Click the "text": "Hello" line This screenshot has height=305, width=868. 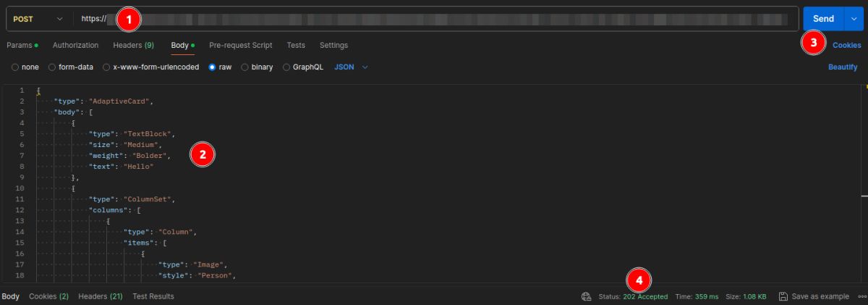point(121,167)
